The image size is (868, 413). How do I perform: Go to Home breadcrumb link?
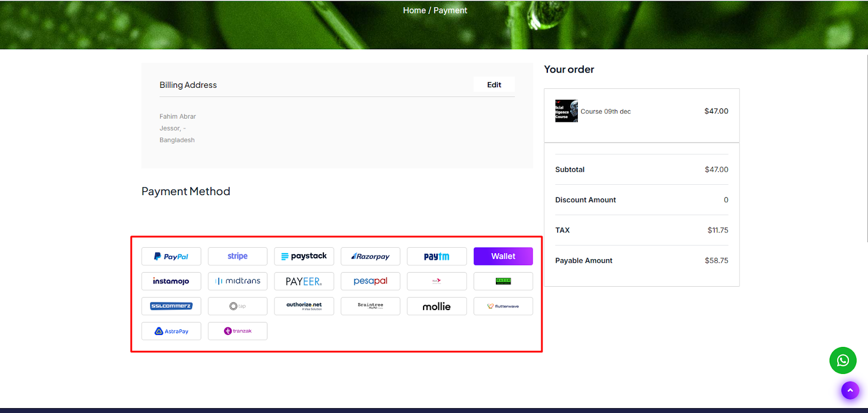[414, 10]
